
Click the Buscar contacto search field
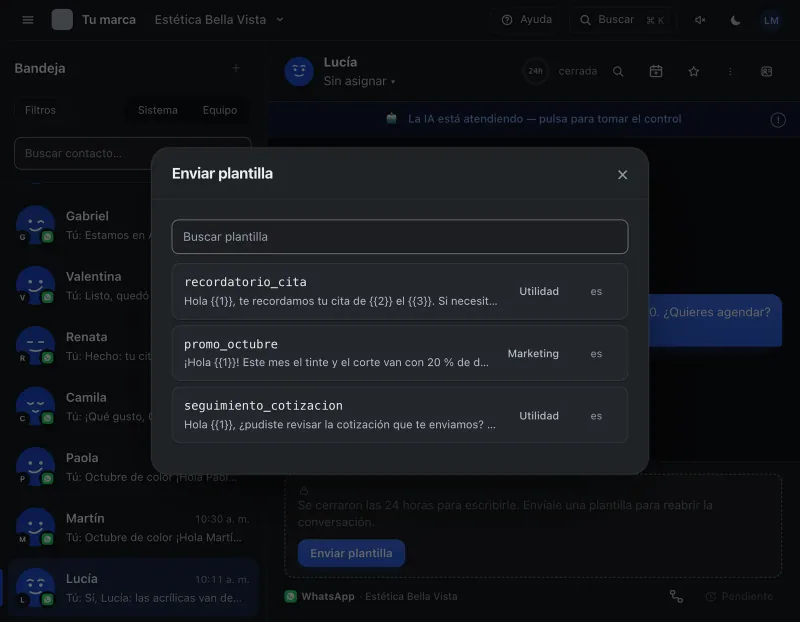coord(133,153)
